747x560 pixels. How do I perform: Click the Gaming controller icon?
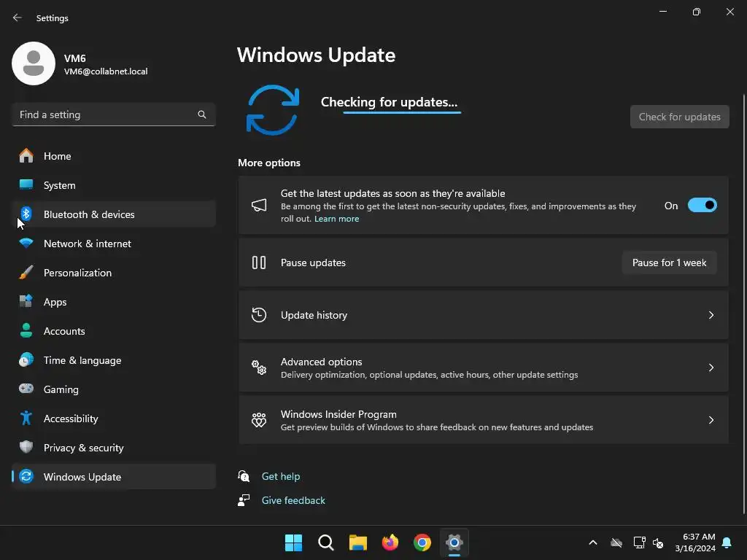click(26, 389)
